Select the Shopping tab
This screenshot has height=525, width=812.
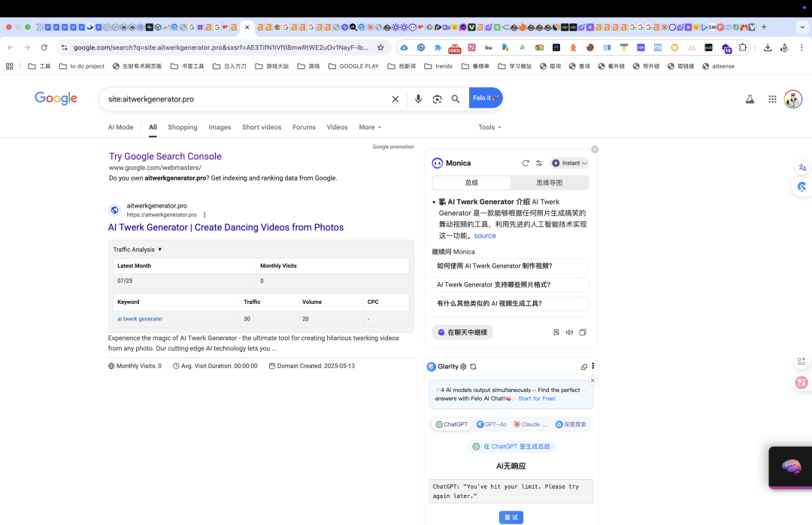(182, 127)
